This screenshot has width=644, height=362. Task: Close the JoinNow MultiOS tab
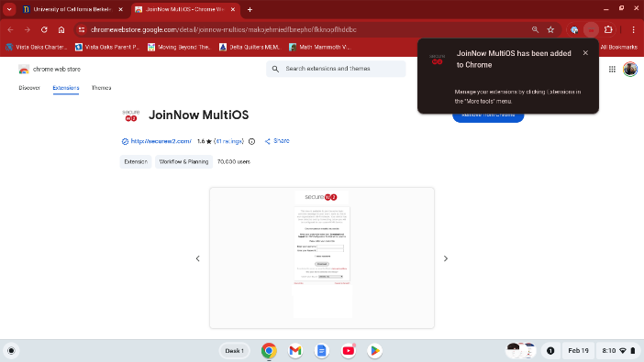click(x=233, y=9)
